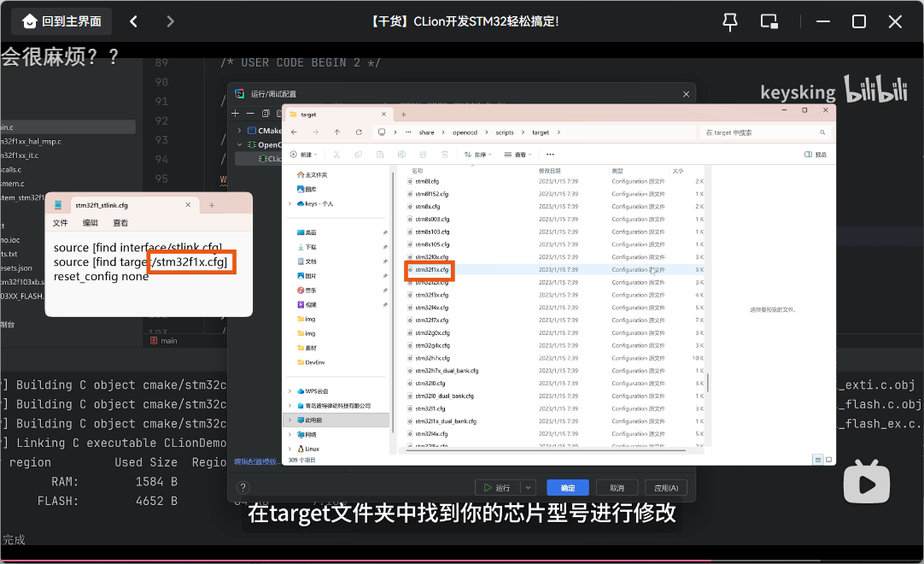Expand the breadcrumb chevron after 'target'

tap(558, 132)
